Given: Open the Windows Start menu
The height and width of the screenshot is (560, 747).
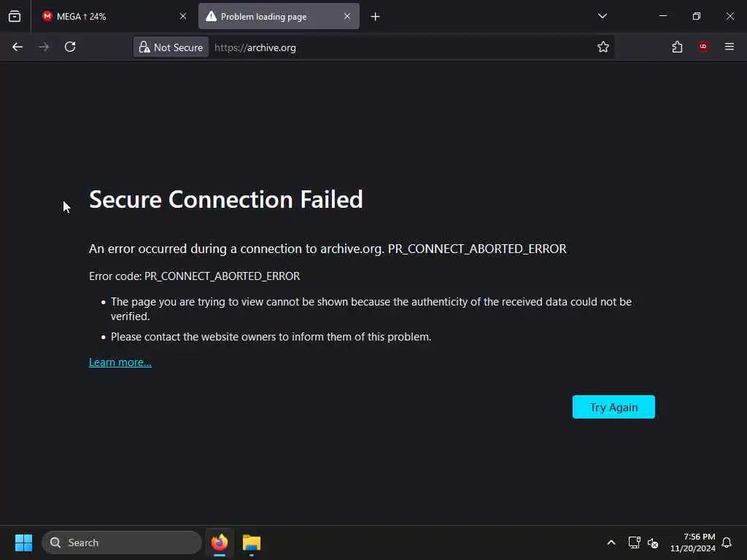Looking at the screenshot, I should point(23,542).
